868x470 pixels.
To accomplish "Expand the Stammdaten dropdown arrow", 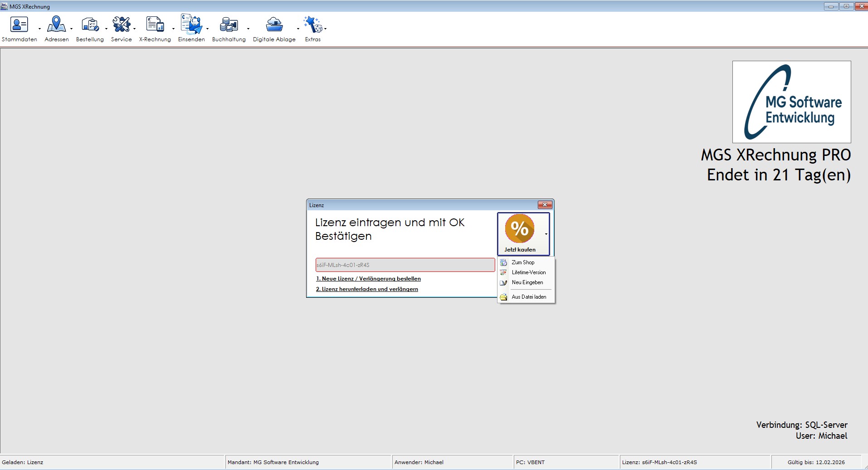I will pos(39,29).
